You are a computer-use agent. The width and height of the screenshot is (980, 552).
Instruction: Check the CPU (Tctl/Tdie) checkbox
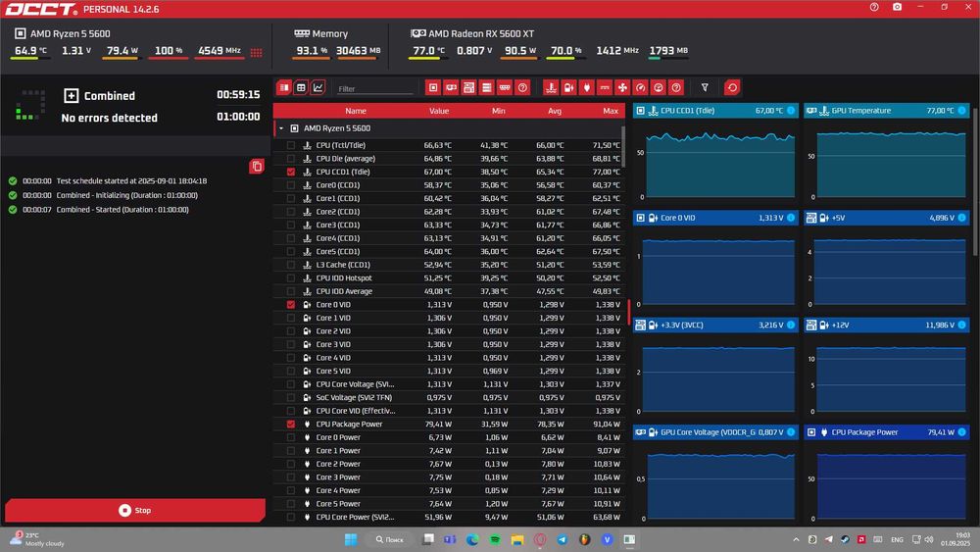click(x=291, y=145)
